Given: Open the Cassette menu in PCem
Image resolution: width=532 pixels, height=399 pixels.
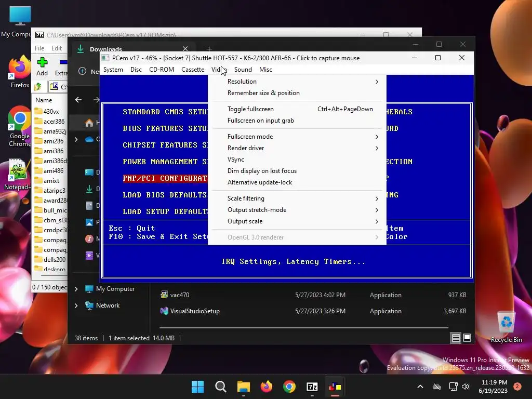Looking at the screenshot, I should pos(193,70).
